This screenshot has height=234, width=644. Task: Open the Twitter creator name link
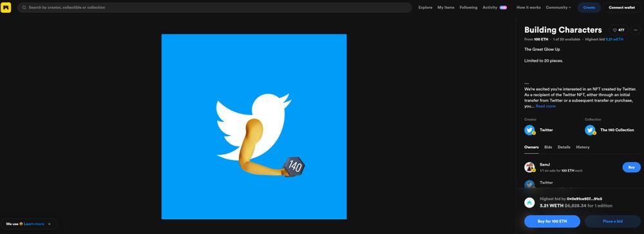coord(546,130)
